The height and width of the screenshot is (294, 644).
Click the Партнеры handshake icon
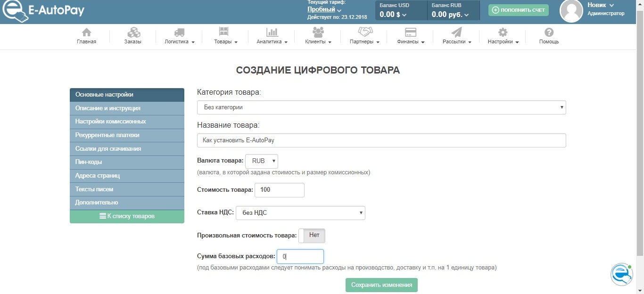(x=365, y=32)
